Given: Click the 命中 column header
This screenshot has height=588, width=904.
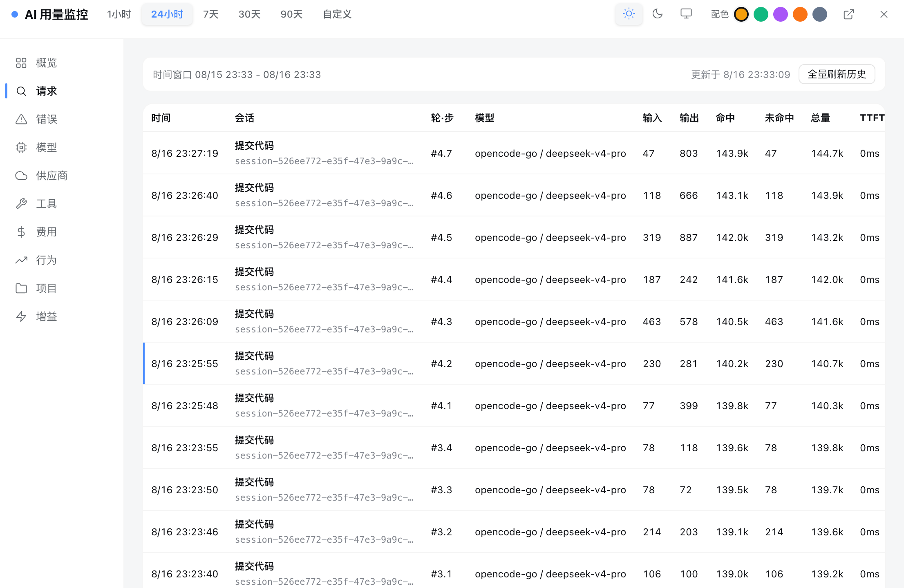Looking at the screenshot, I should point(725,118).
